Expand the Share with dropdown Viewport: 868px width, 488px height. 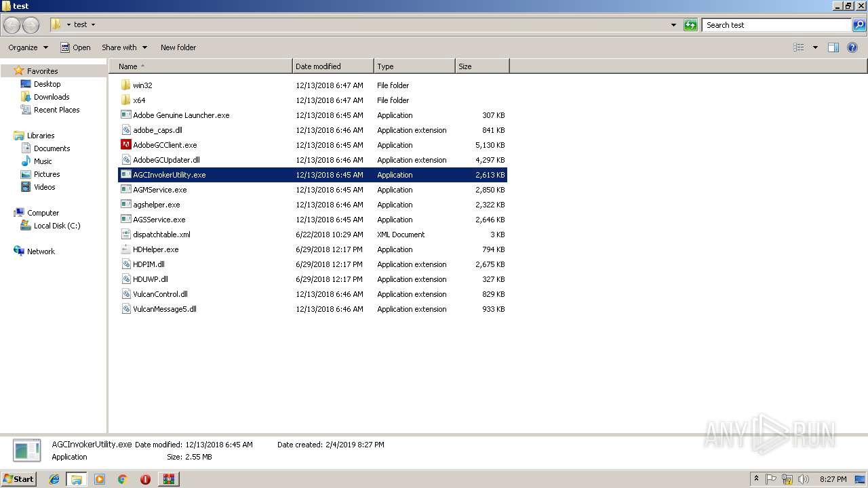(x=125, y=47)
